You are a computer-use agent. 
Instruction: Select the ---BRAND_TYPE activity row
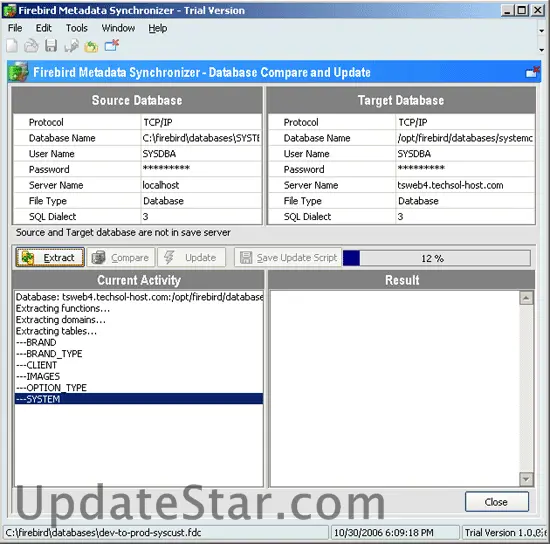click(139, 354)
